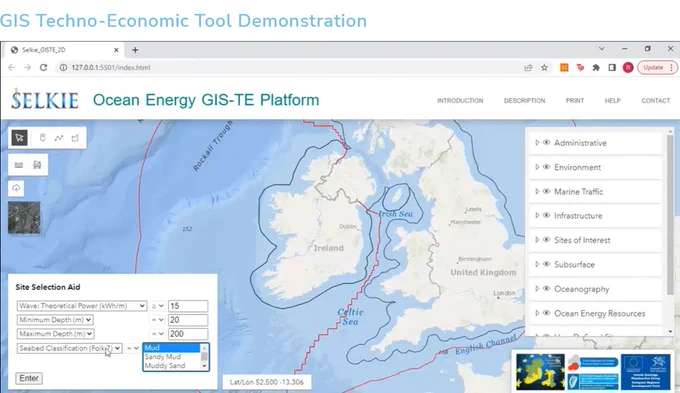Click the Enter button
The height and width of the screenshot is (393, 680).
point(29,378)
